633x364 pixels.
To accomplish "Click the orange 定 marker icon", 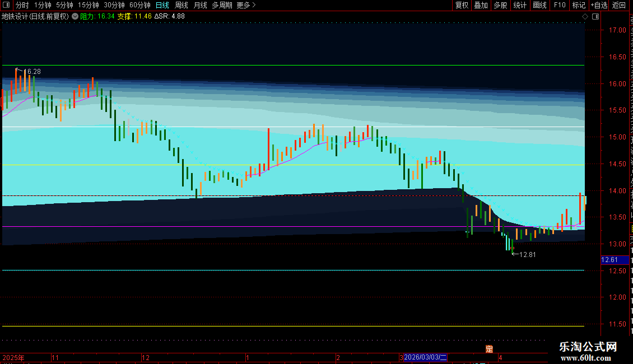I will click(489, 349).
